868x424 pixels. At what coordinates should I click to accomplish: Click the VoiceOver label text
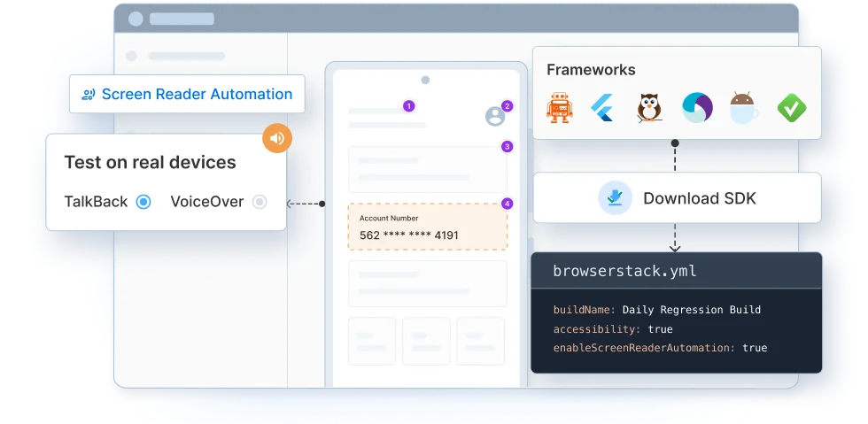pos(207,202)
